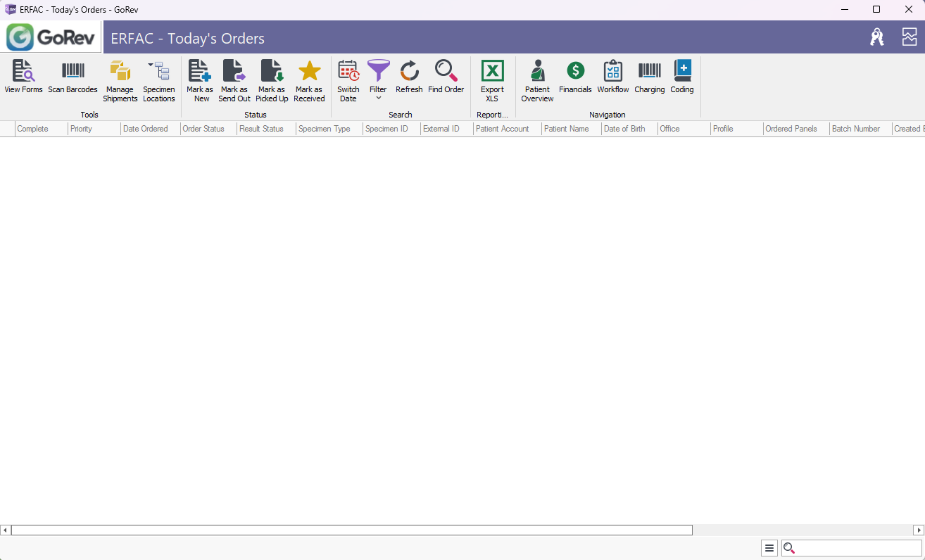This screenshot has height=560, width=925.
Task: Click the Patient Name column header
Action: click(566, 129)
